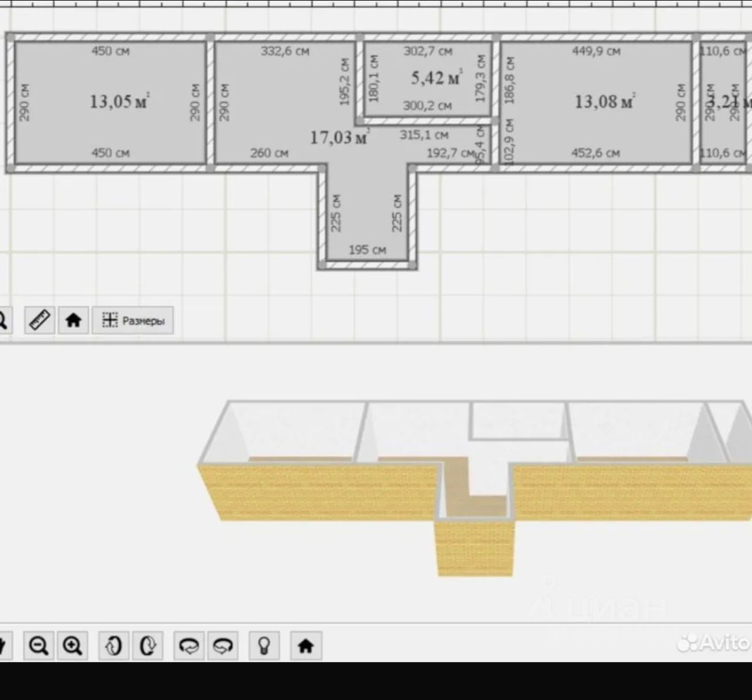Click the second horizontal orbit tilt icon
752x700 pixels.
(x=223, y=644)
